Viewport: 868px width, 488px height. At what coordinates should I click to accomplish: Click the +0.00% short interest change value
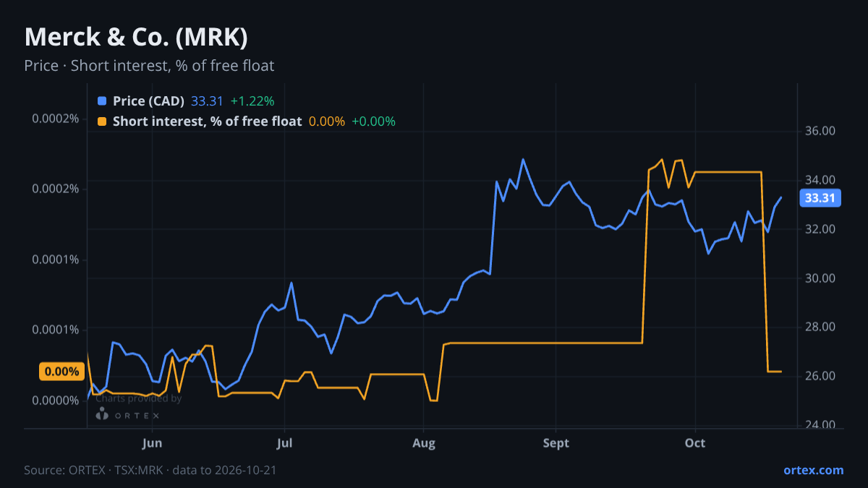(373, 121)
